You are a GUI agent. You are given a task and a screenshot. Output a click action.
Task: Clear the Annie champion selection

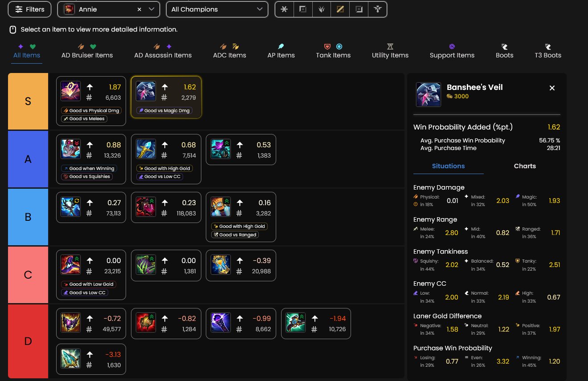(x=139, y=9)
